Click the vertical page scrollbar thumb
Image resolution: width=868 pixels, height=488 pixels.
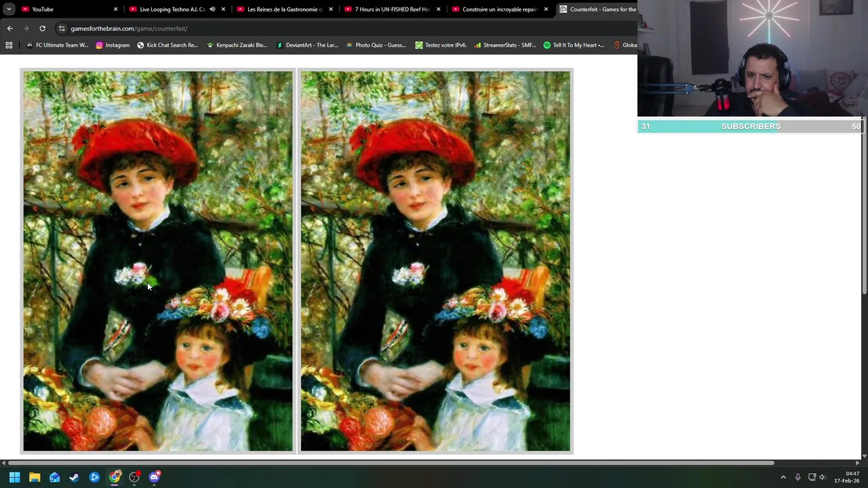pyautogui.click(x=864, y=210)
